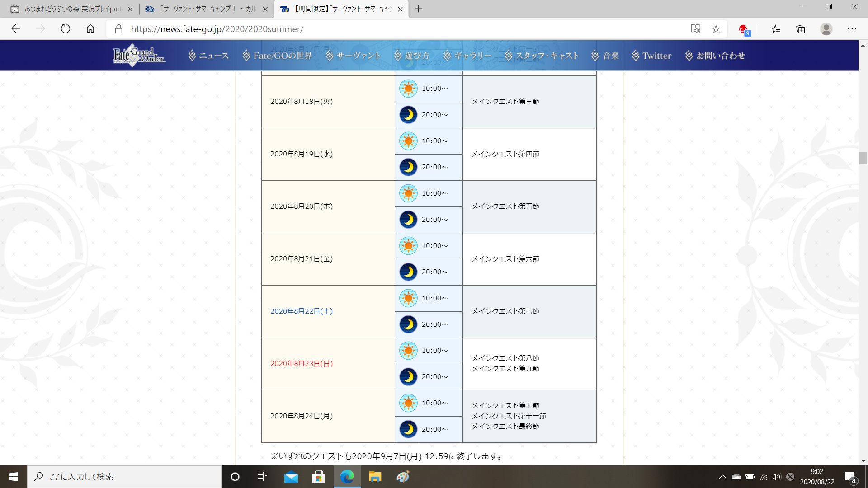The width and height of the screenshot is (868, 488).
Task: Click the お問い合わせ navigation link
Action: [715, 56]
